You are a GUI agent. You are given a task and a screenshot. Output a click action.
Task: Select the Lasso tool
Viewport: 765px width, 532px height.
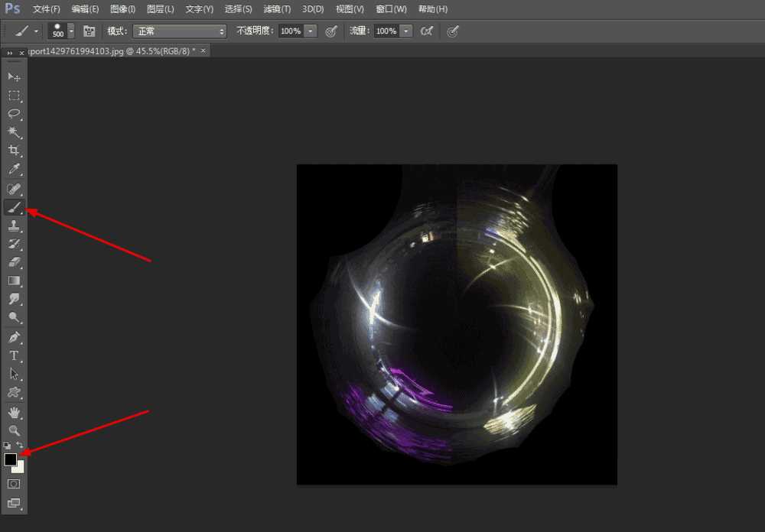click(x=13, y=114)
